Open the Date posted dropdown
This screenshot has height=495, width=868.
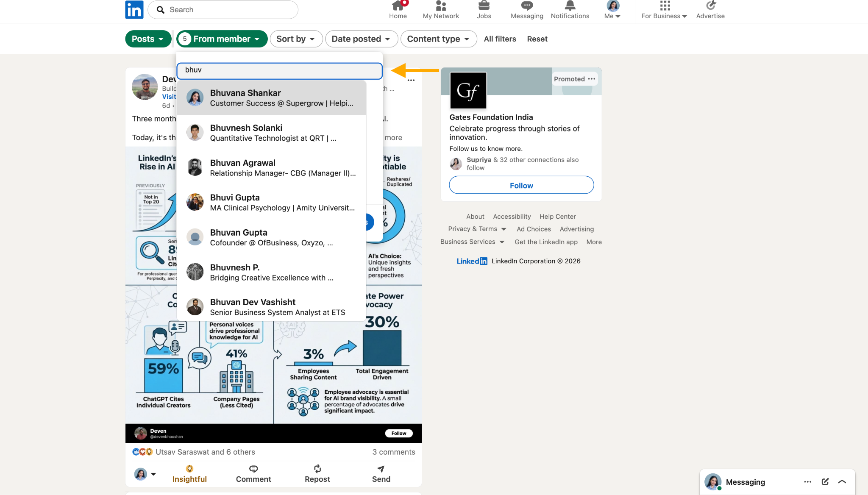coord(361,39)
